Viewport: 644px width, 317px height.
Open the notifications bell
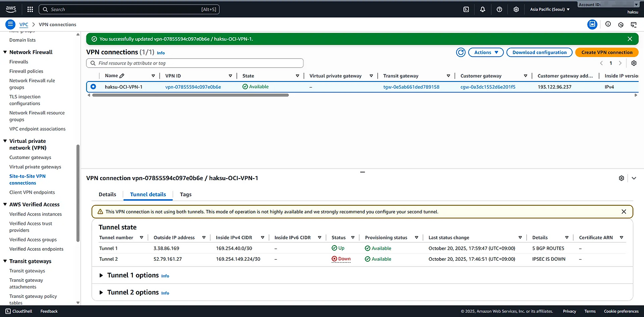pyautogui.click(x=482, y=9)
